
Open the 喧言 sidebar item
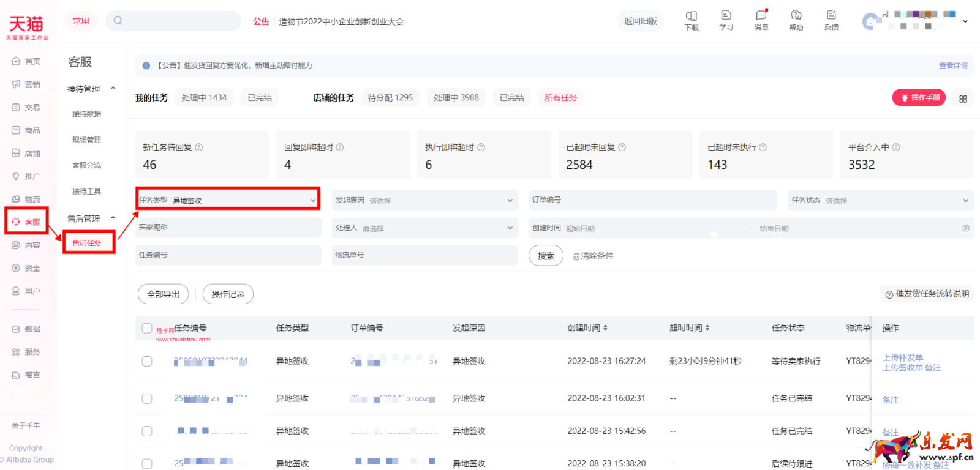click(26, 375)
